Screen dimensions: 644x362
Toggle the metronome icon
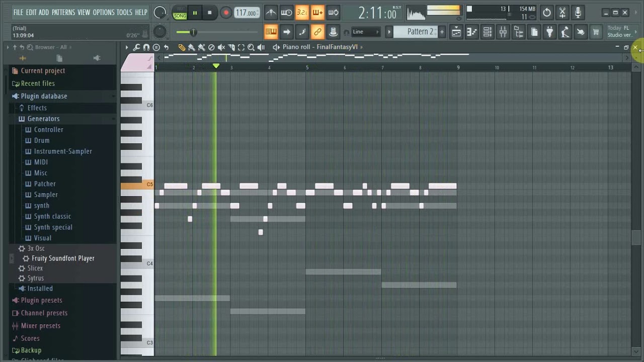point(271,13)
